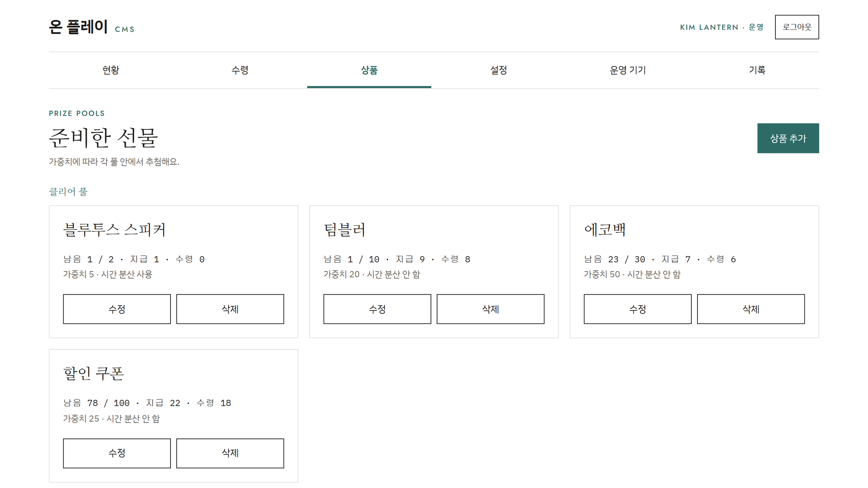The image size is (868, 488).
Task: Go to the 설정 tab
Action: coord(498,70)
